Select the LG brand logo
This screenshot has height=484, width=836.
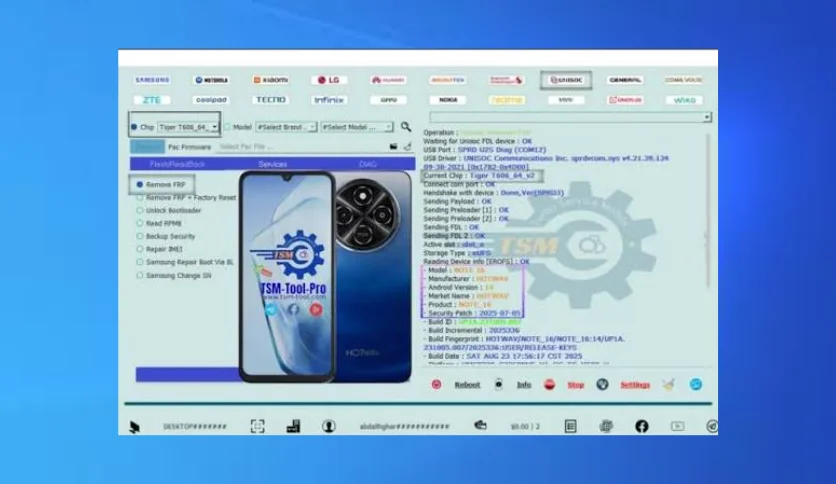(329, 80)
